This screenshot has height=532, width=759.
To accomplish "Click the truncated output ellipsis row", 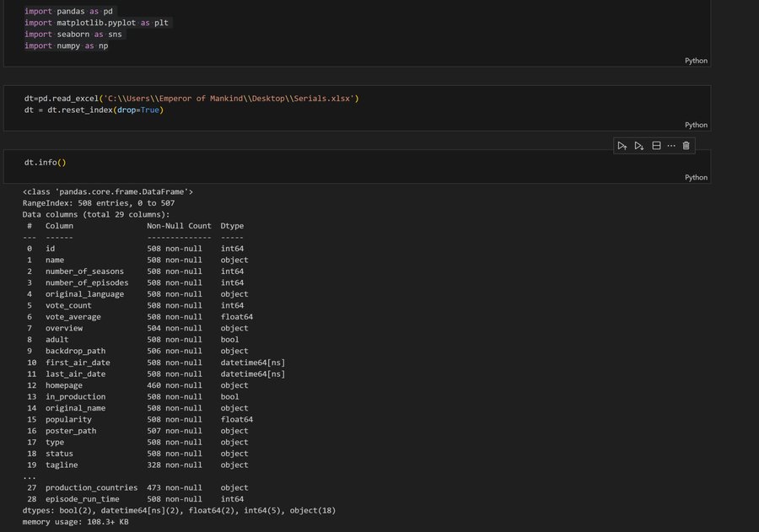I will pos(30,476).
